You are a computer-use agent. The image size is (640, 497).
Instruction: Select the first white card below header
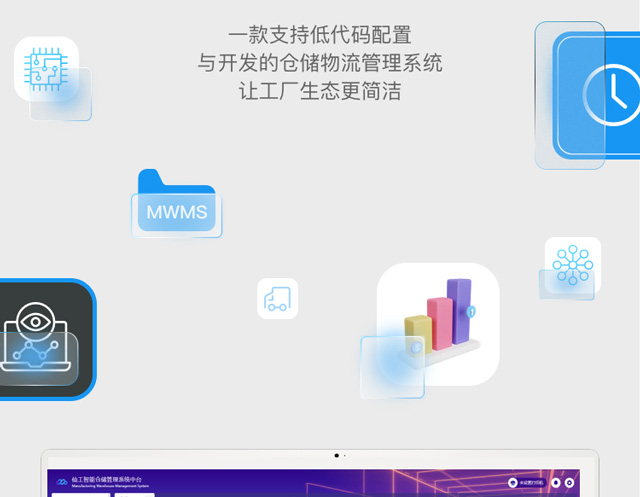79,494
